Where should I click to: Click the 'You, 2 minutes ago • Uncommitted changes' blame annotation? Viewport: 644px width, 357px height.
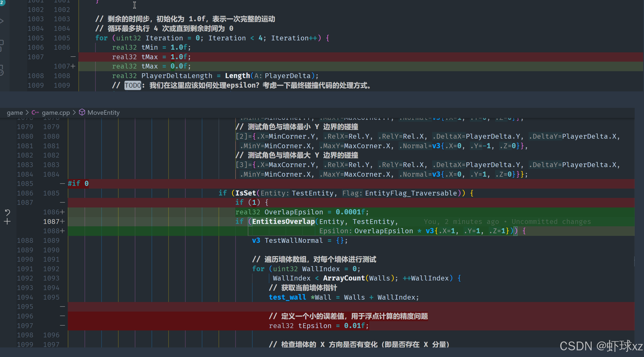click(x=507, y=222)
